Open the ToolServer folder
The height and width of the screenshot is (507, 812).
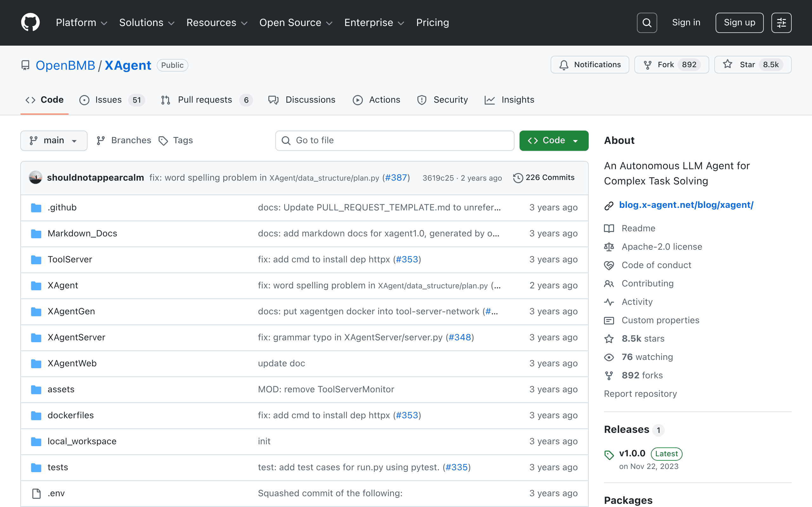point(70,260)
